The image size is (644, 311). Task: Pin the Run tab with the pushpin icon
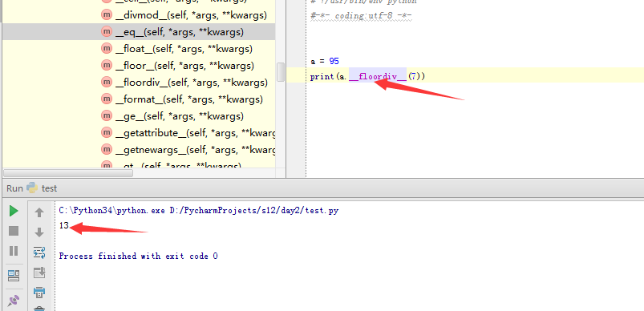tap(14, 301)
